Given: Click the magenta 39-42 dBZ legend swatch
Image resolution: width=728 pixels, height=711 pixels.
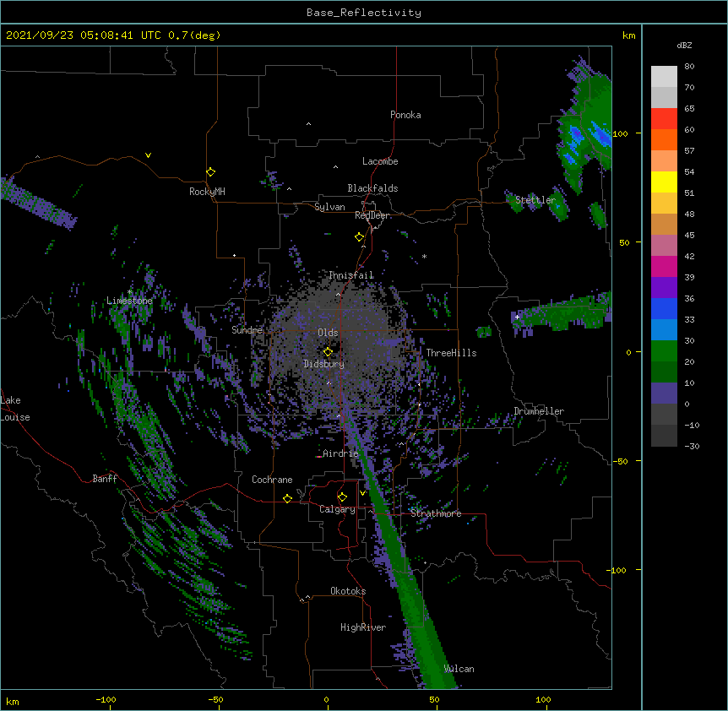Looking at the screenshot, I should [x=664, y=266].
